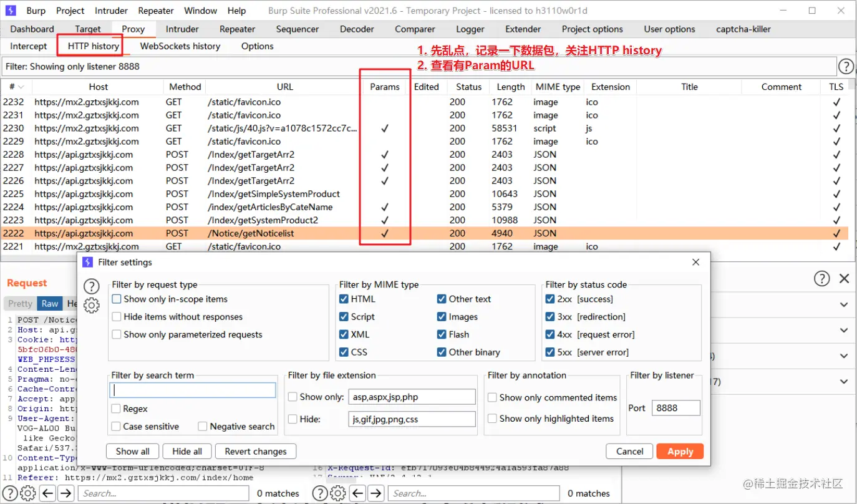Uncheck the 5xx [server error] filter
Image resolution: width=857 pixels, height=504 pixels.
tap(550, 352)
